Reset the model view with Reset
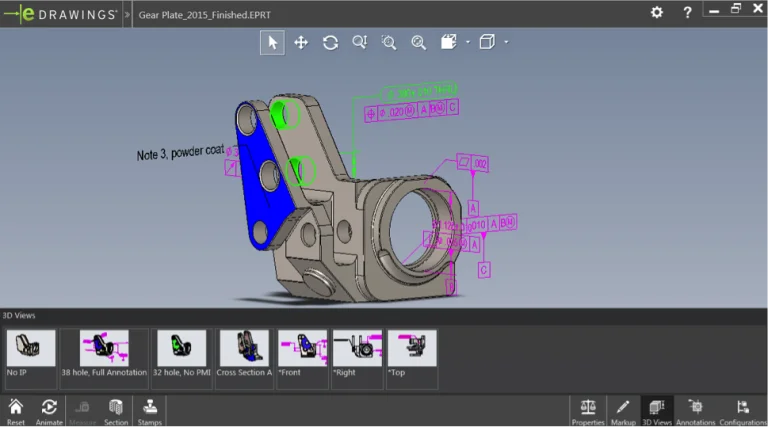The image size is (768, 427). (x=16, y=410)
